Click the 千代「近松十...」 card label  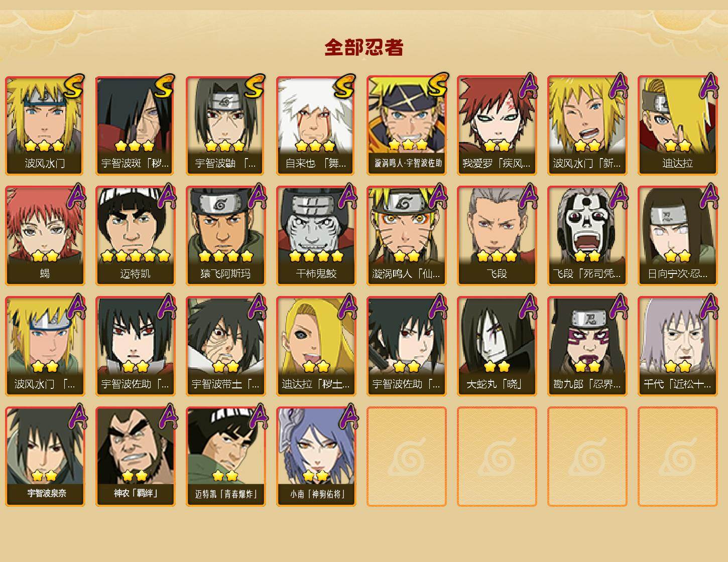(x=678, y=384)
